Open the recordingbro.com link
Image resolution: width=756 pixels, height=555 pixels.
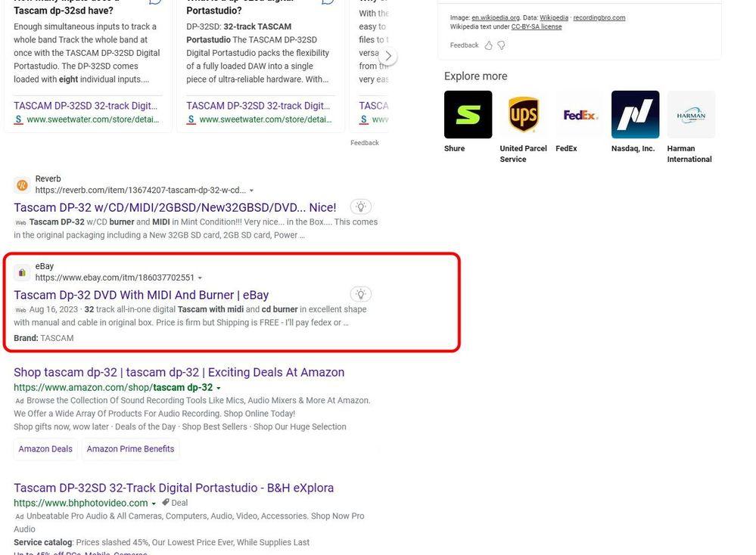tap(599, 18)
